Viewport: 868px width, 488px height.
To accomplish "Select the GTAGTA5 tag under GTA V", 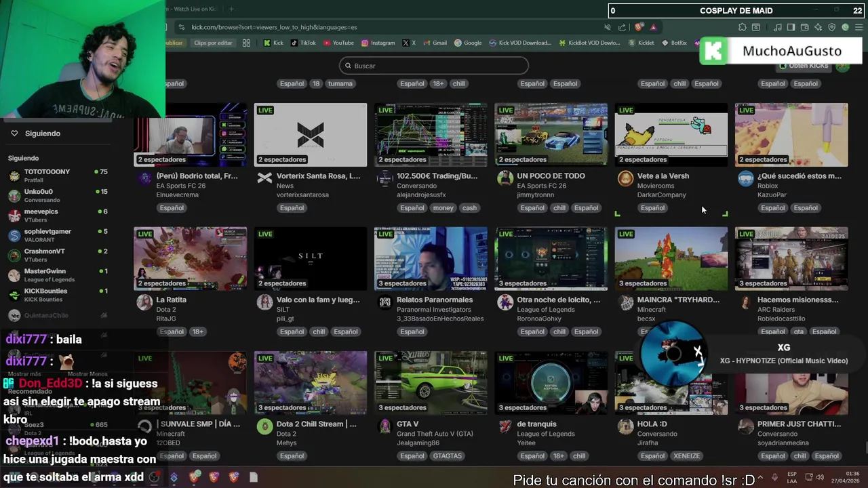I will tap(448, 456).
